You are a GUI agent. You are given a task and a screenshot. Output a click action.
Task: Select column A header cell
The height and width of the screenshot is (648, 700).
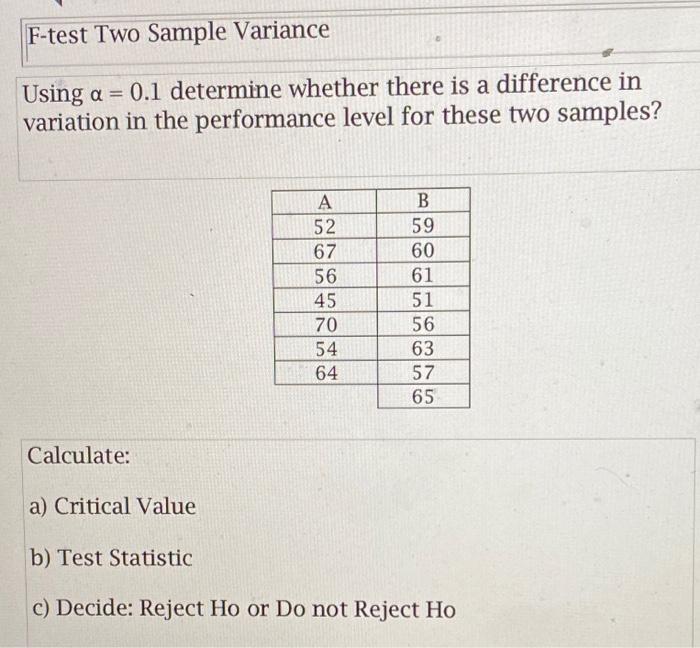pyautogui.click(x=325, y=202)
